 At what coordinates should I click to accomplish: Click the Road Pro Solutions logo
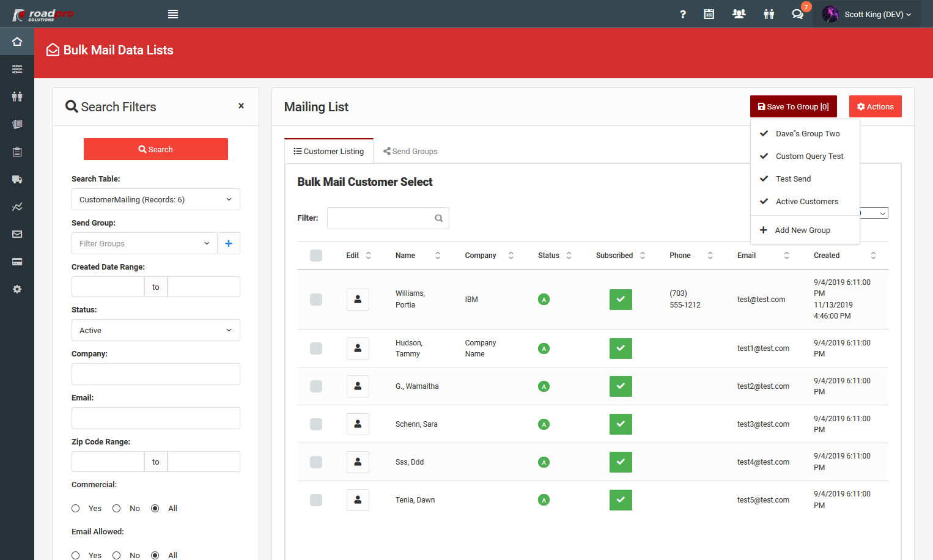click(43, 14)
